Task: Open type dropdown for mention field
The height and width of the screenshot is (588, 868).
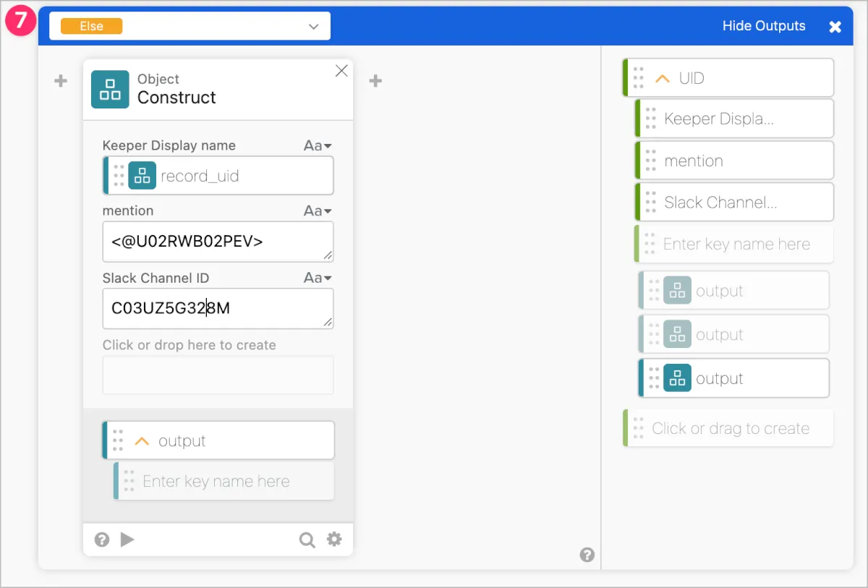Action: [x=318, y=211]
